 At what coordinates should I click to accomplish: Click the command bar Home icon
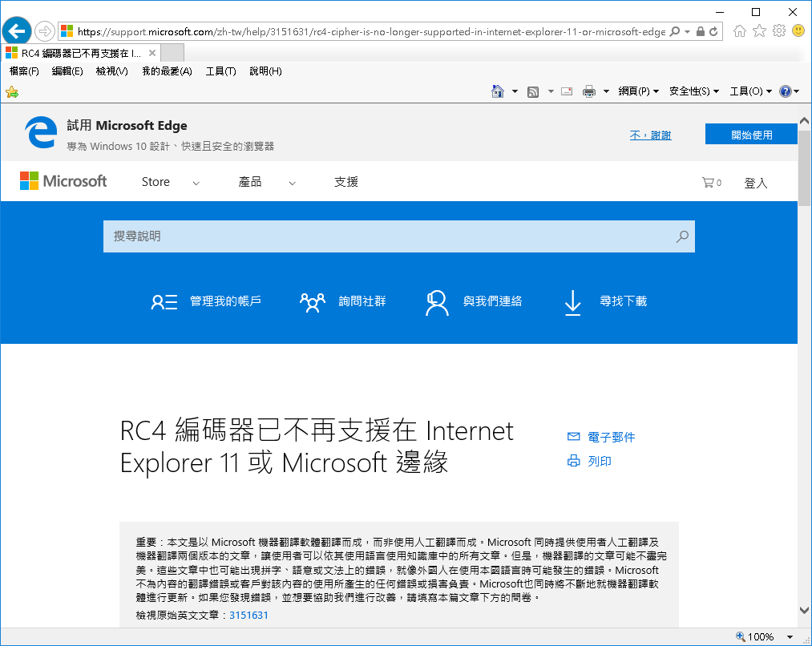pos(498,91)
